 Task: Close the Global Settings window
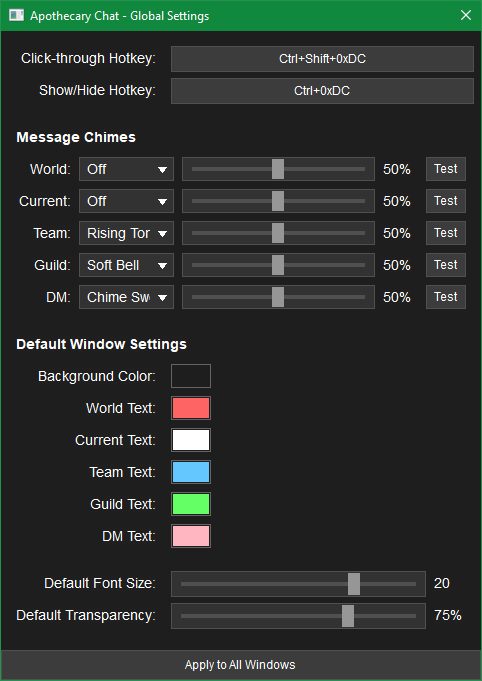click(466, 16)
